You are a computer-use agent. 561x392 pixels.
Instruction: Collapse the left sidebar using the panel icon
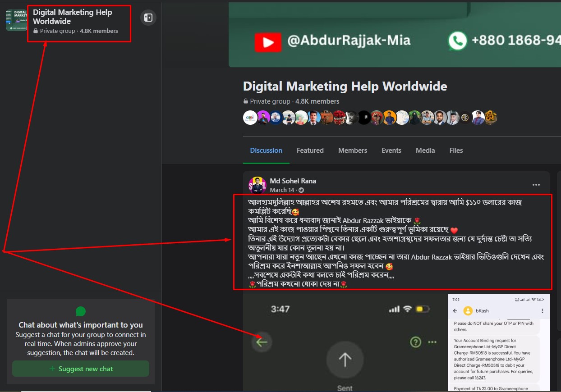tap(148, 18)
